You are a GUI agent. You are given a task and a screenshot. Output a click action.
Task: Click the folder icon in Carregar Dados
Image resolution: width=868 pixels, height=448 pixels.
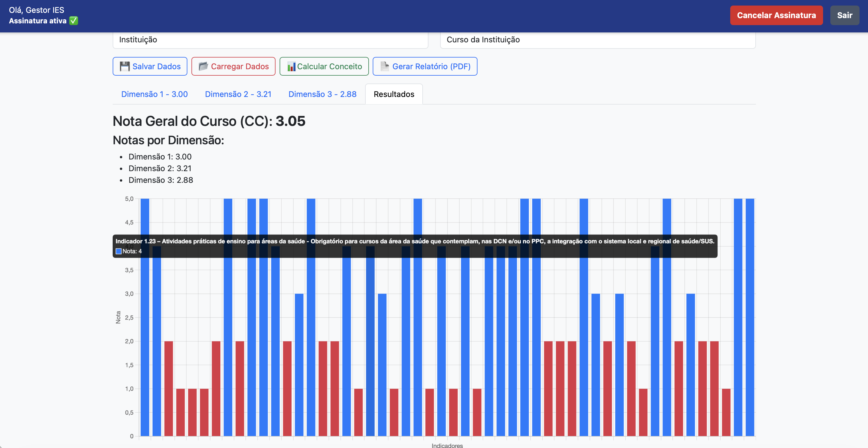203,66
